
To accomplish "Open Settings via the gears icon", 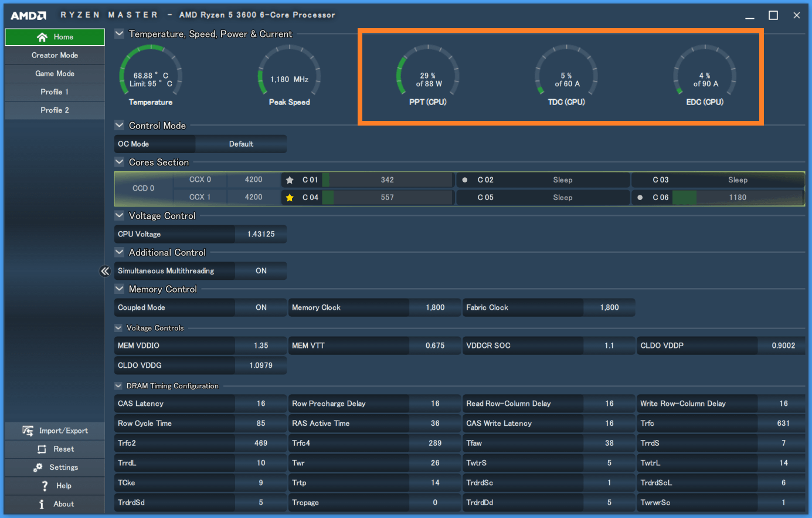I will point(38,468).
